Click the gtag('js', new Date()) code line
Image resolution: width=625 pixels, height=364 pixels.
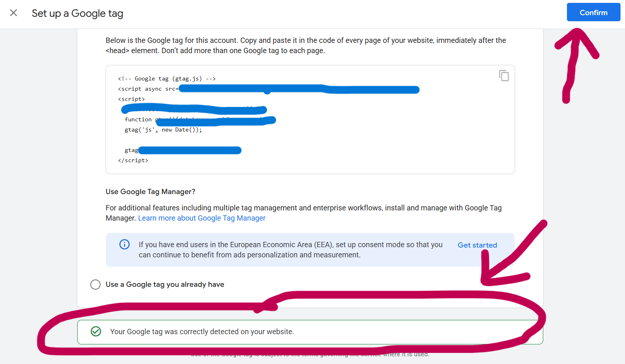(163, 130)
